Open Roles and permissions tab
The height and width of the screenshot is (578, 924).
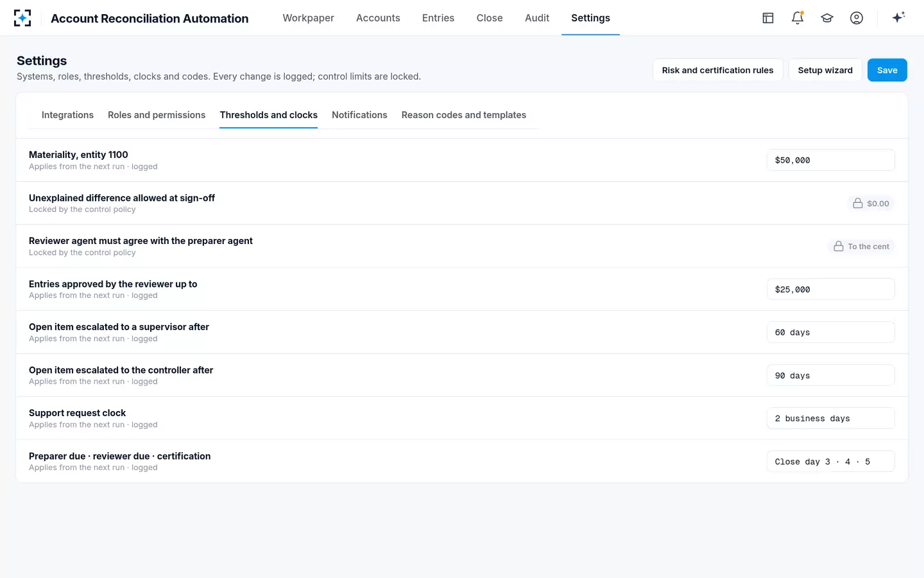click(x=157, y=115)
